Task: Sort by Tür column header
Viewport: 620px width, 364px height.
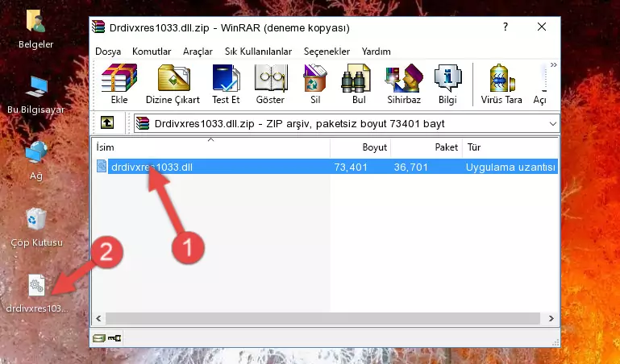Action: click(x=510, y=147)
